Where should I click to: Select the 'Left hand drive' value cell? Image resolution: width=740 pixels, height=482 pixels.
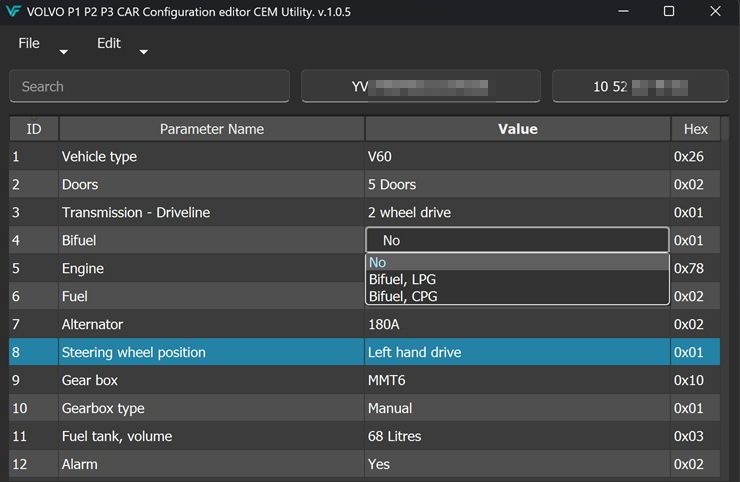(x=518, y=352)
